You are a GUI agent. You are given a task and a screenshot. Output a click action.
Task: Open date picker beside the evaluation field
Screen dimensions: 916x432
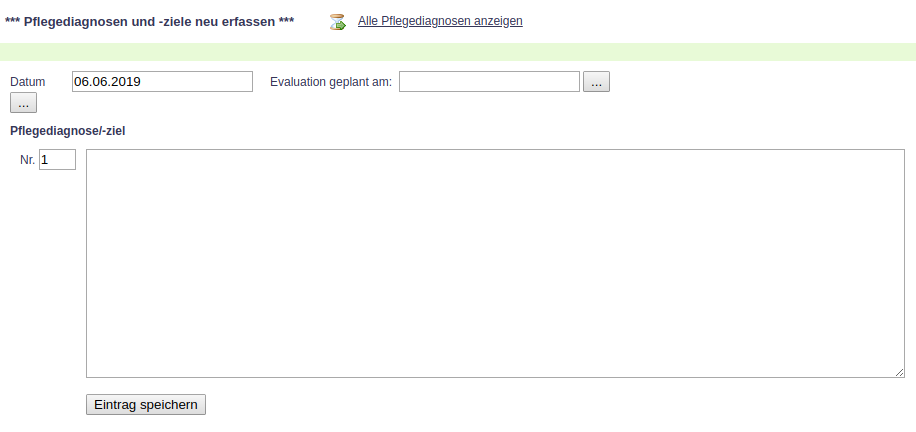click(596, 82)
